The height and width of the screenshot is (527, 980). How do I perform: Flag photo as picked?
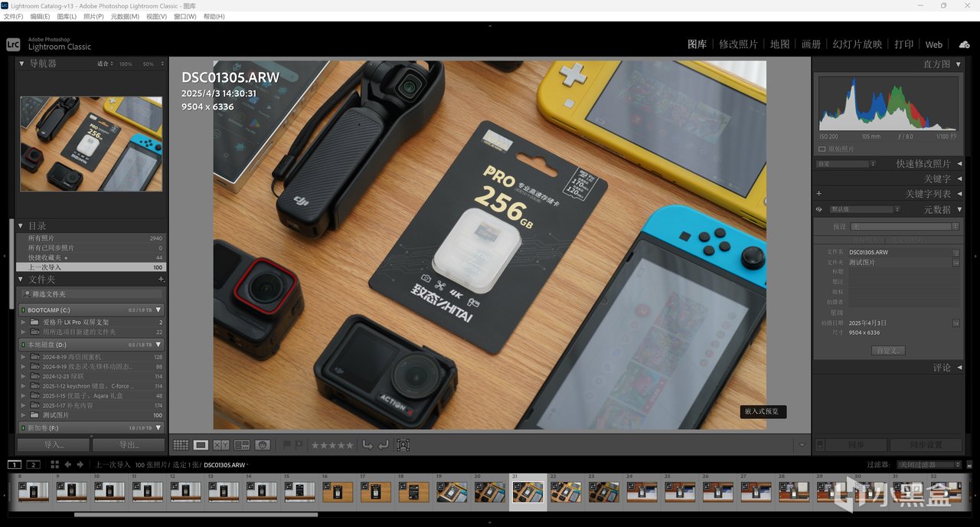[288, 444]
